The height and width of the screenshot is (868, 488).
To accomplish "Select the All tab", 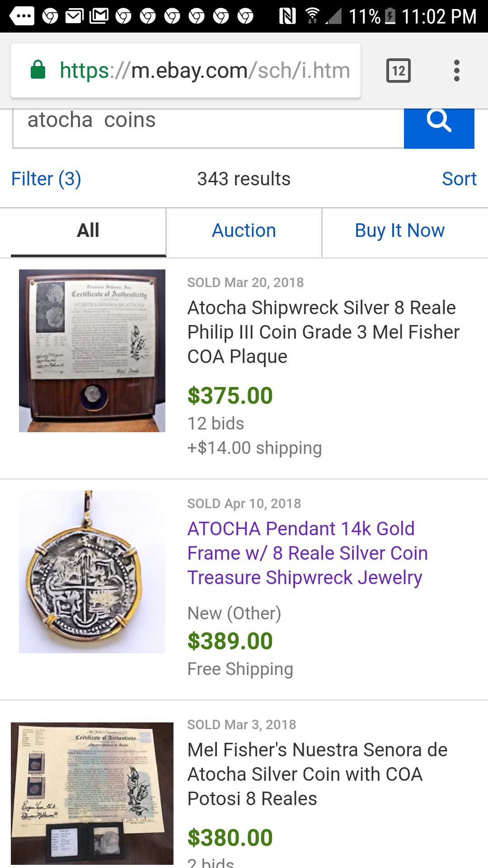I will click(x=88, y=231).
